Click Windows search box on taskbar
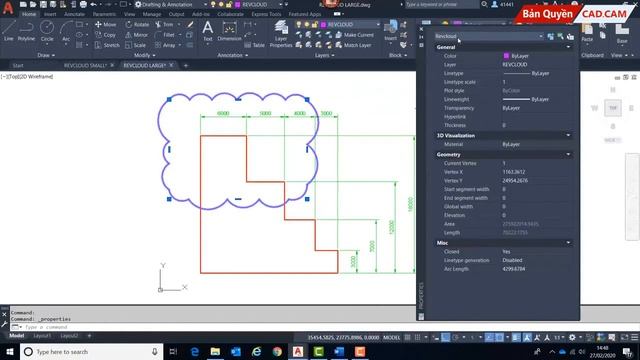Screen dimensions: 640x360 click(91, 352)
